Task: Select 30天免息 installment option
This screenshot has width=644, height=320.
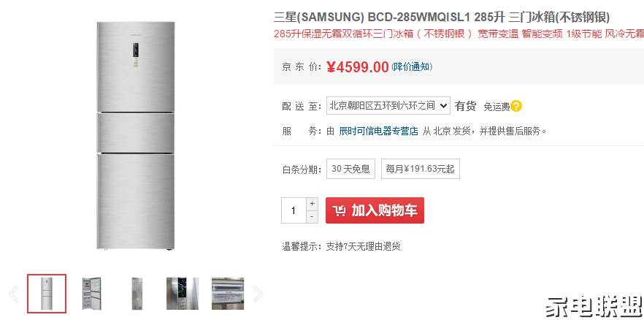Action: pyautogui.click(x=350, y=169)
